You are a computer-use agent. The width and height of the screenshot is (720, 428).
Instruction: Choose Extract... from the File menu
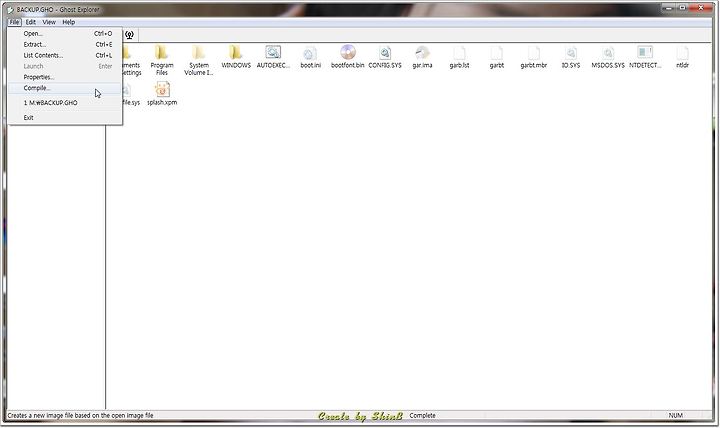65,45
